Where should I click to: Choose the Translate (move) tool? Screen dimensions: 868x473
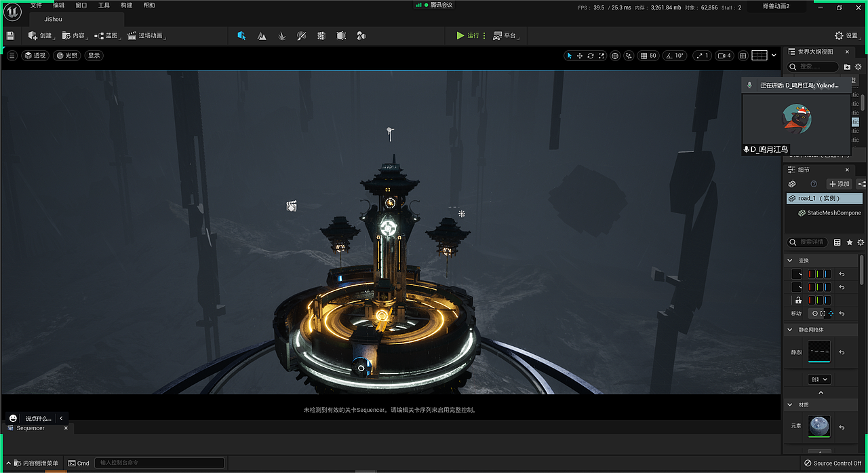580,56
